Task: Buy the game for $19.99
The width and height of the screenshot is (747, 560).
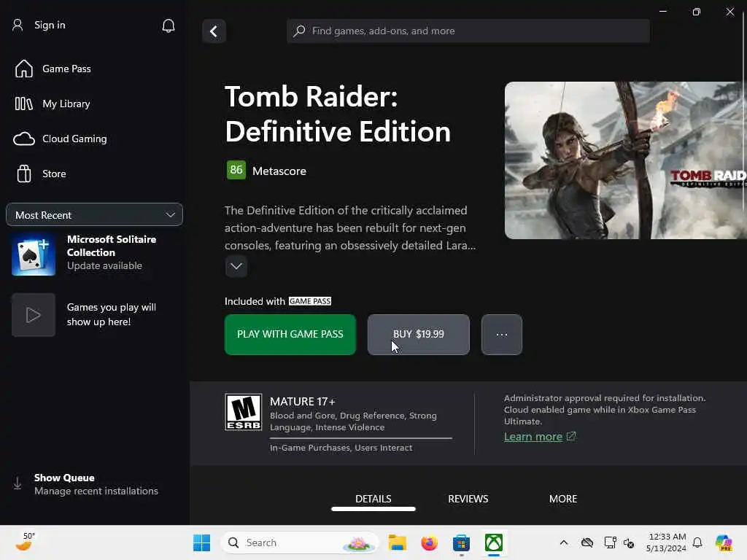Action: (x=418, y=334)
